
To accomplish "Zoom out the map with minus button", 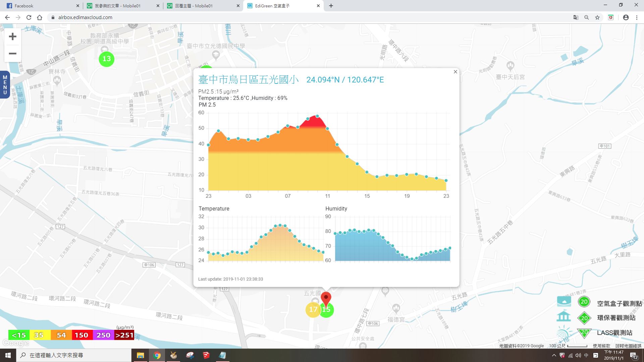I will click(12, 54).
